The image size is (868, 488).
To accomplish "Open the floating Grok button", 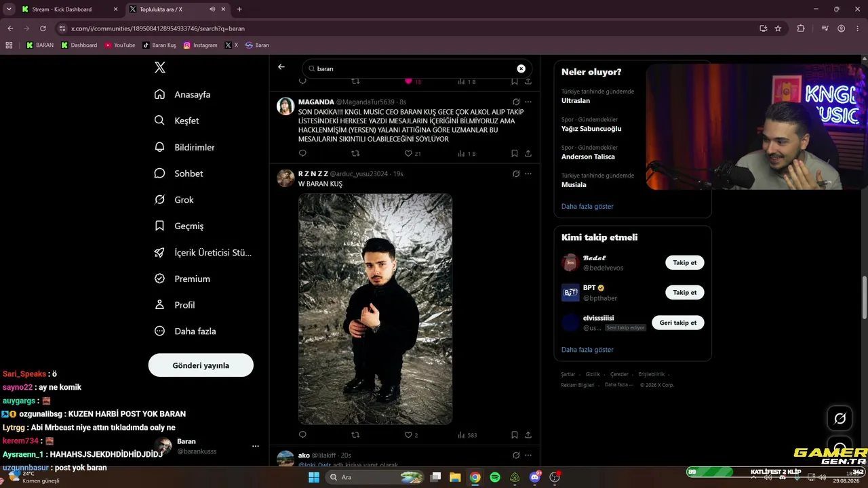I will (x=840, y=418).
